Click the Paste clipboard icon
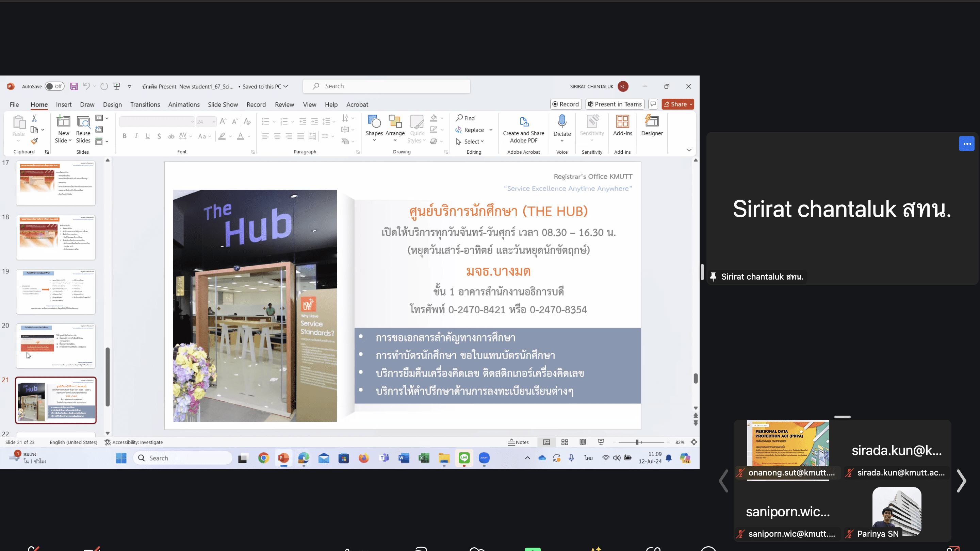 [x=19, y=123]
